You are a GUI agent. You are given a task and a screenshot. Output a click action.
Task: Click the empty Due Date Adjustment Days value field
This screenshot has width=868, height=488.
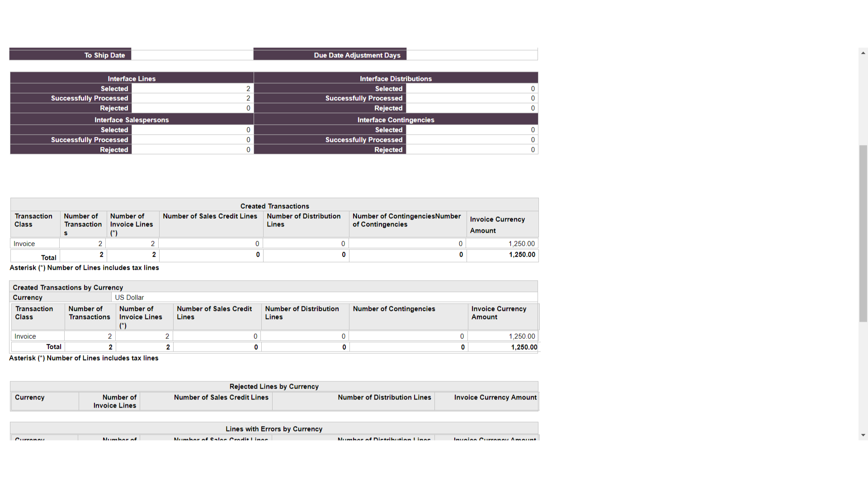pyautogui.click(x=472, y=55)
